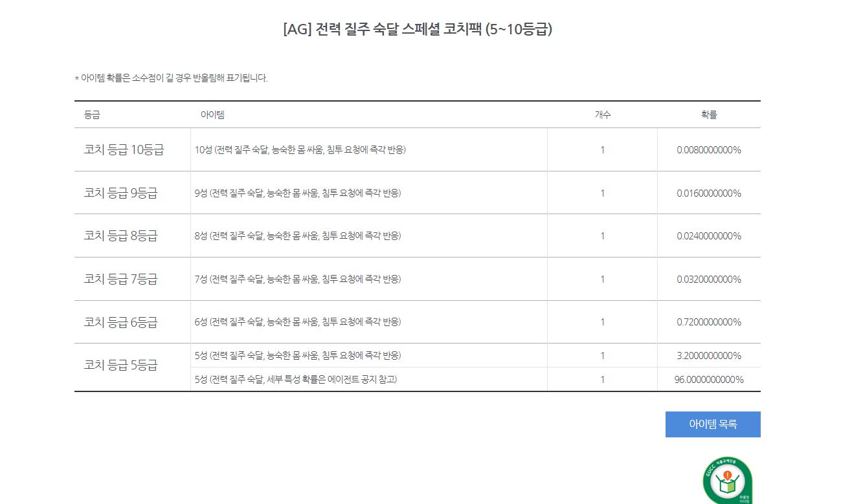Select the probability 0.7200000000%

[x=709, y=322]
